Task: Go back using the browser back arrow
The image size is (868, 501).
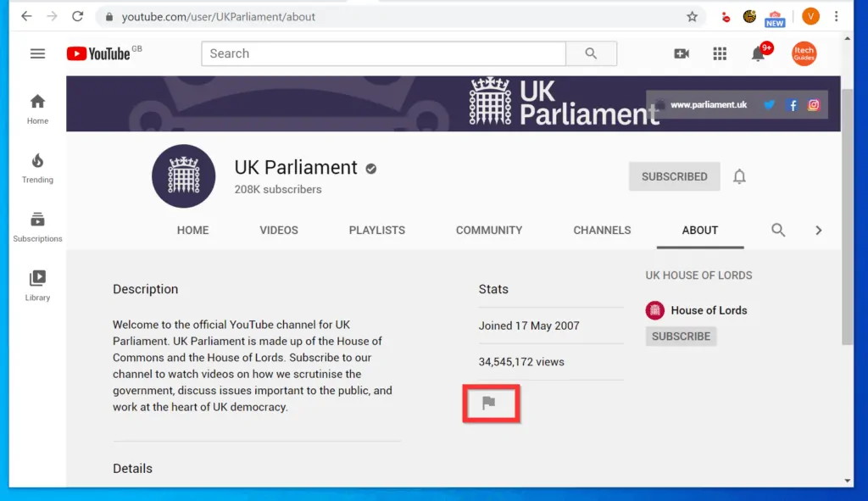Action: tap(26, 17)
